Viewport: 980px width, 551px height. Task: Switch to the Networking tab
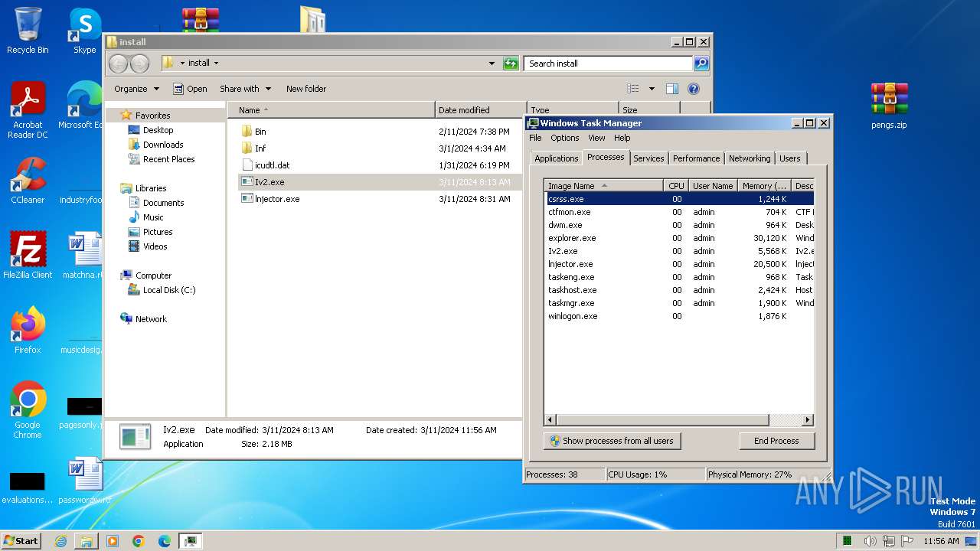tap(750, 158)
